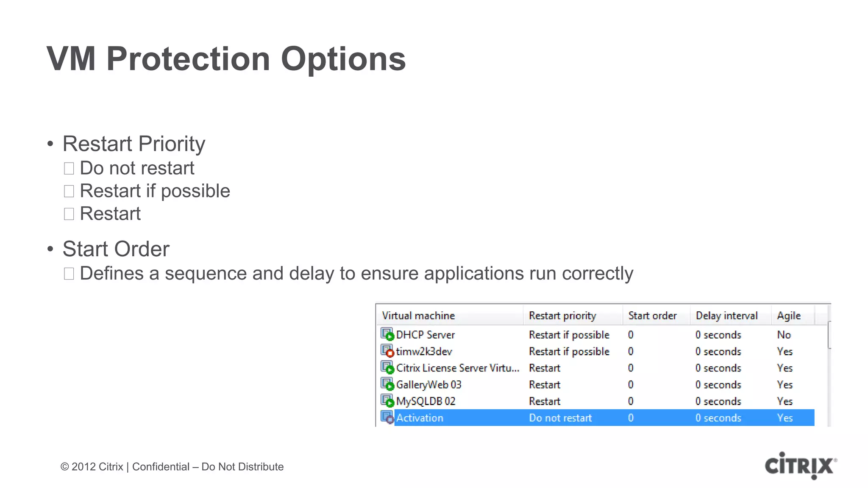Click Citrix License Server's start order 0
The height and width of the screenshot is (488, 868).
pyautogui.click(x=631, y=368)
